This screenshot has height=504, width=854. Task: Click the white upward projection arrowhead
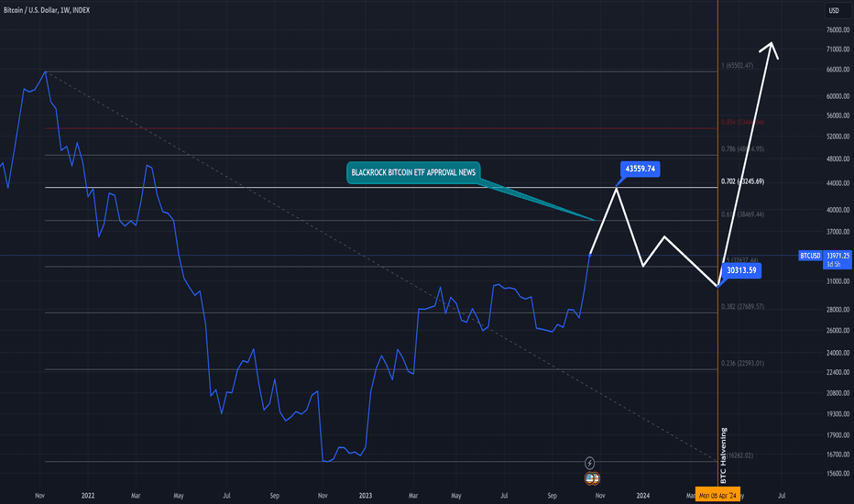pos(771,49)
